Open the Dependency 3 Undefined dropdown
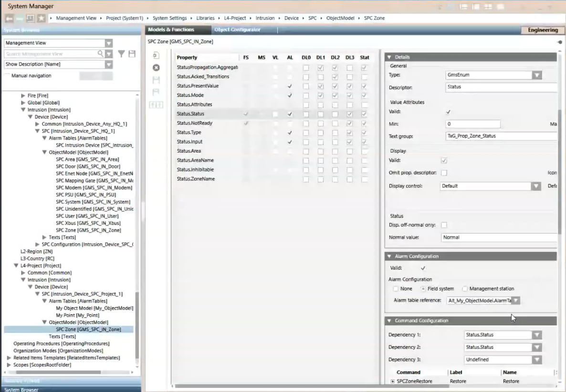Image resolution: width=566 pixels, height=392 pixels. (x=536, y=359)
